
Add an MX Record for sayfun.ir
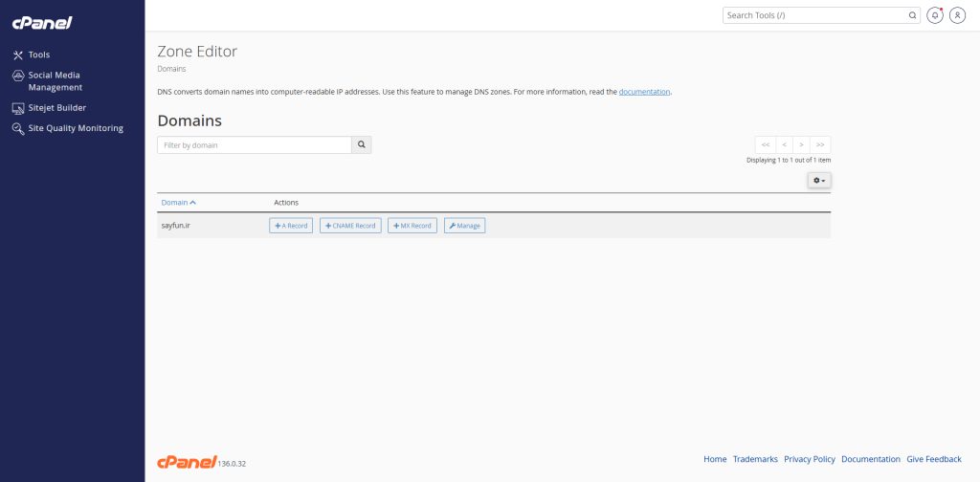[x=412, y=226]
